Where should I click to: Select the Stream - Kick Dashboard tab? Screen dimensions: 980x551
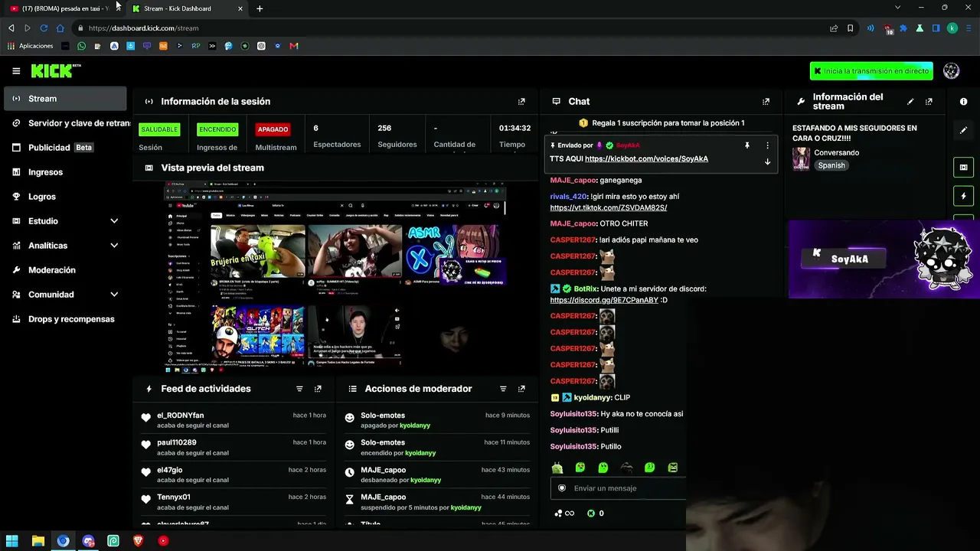(187, 8)
